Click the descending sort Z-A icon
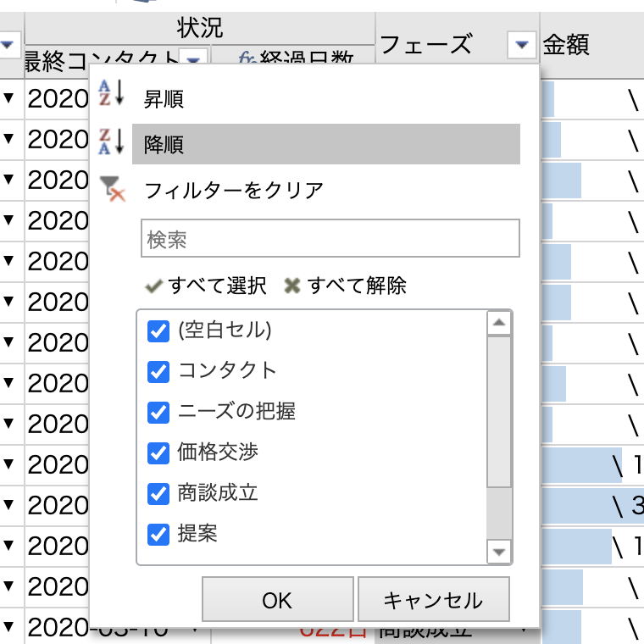This screenshot has width=644, height=644. (x=111, y=142)
